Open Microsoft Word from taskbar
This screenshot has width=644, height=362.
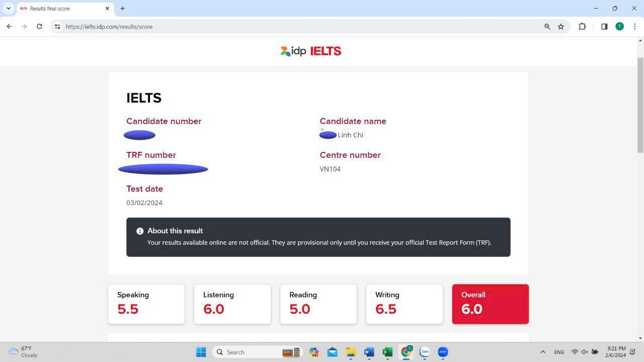click(369, 352)
